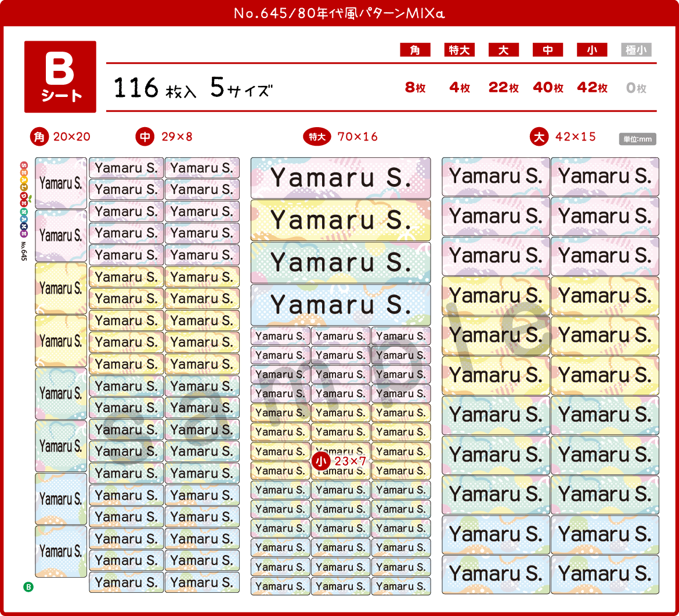
Task: Select the 大 badge above 22枚
Action: click(503, 50)
